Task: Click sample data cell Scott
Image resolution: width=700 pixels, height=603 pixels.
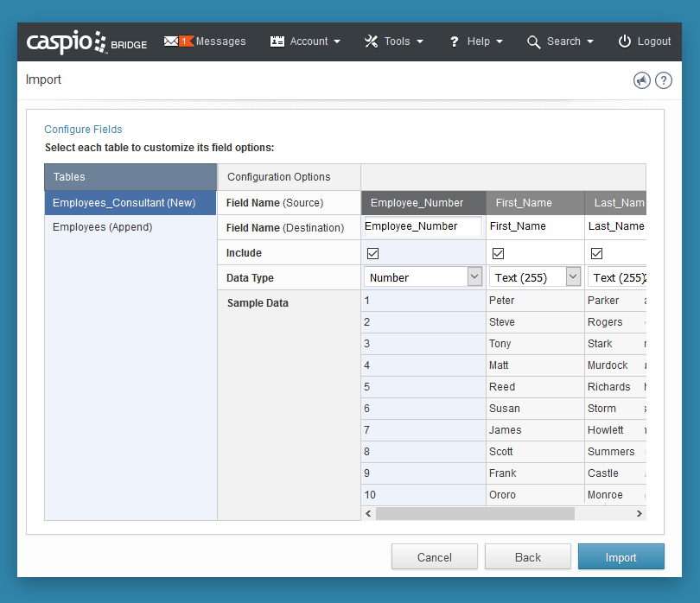Action: pos(535,452)
